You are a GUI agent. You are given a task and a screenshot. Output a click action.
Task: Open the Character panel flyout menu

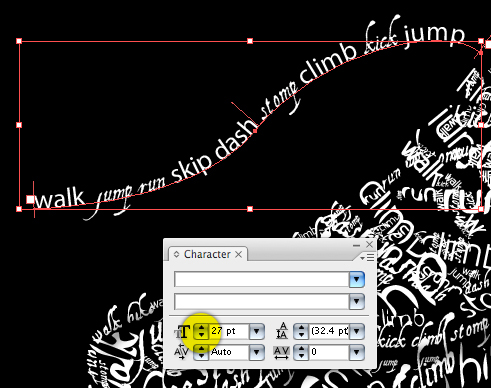pos(368,258)
